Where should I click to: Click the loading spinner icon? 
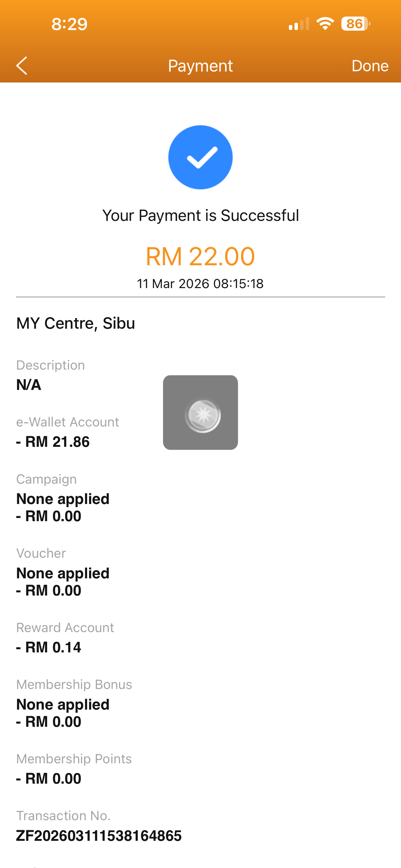click(x=202, y=415)
